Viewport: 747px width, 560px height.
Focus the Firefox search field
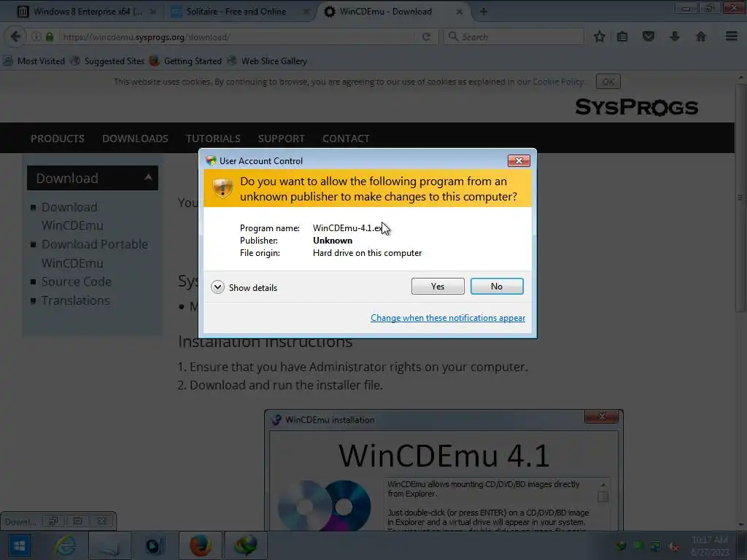pyautogui.click(x=514, y=36)
